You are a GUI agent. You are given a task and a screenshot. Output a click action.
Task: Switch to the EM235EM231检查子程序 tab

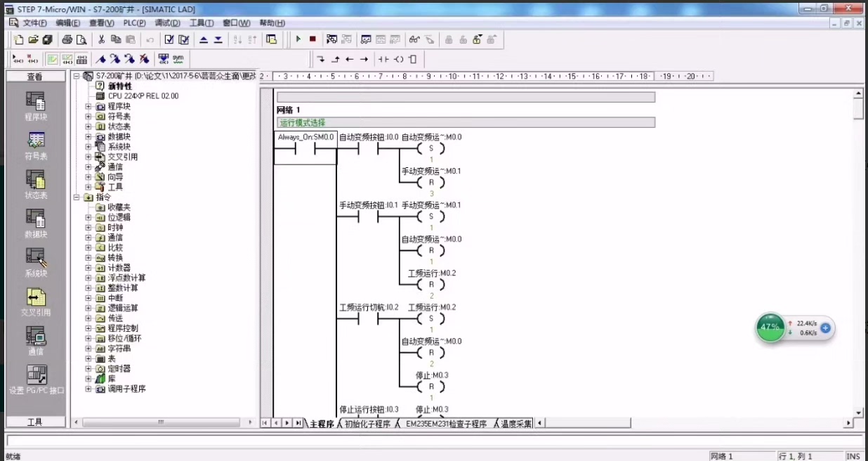click(446, 424)
